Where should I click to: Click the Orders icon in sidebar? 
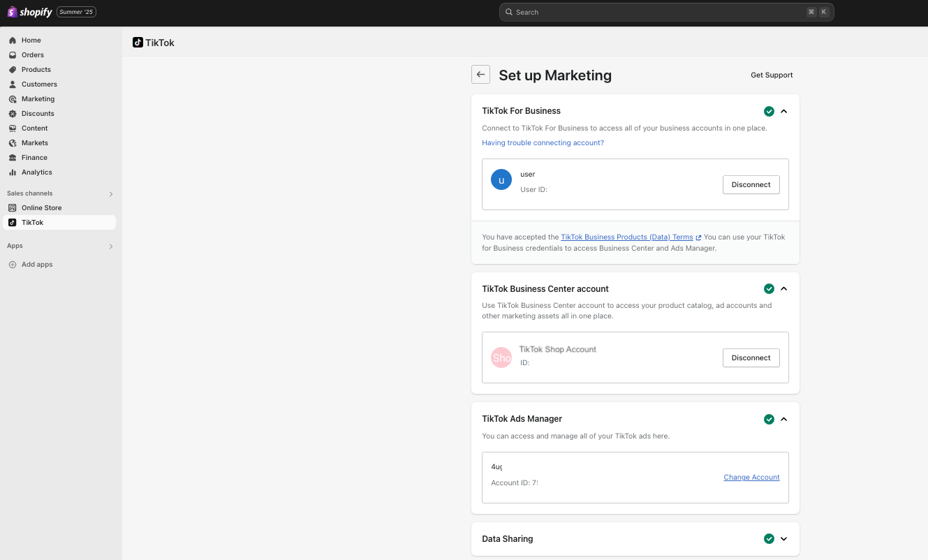(x=13, y=55)
